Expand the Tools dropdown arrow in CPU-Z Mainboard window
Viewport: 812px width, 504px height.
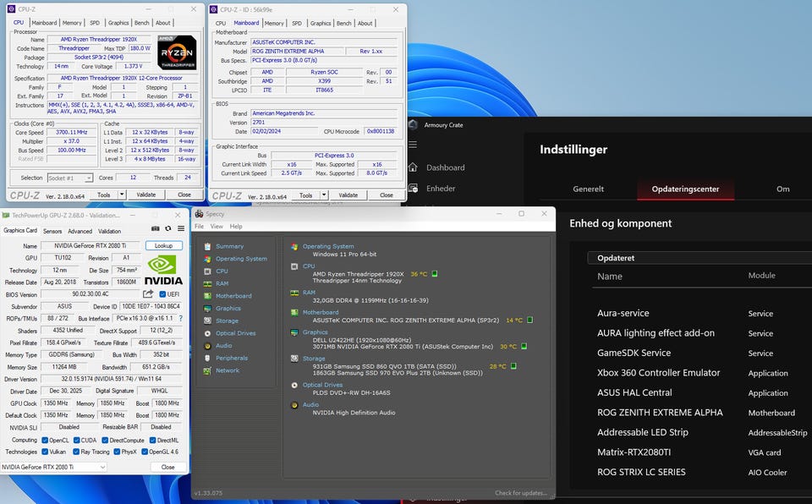325,194
